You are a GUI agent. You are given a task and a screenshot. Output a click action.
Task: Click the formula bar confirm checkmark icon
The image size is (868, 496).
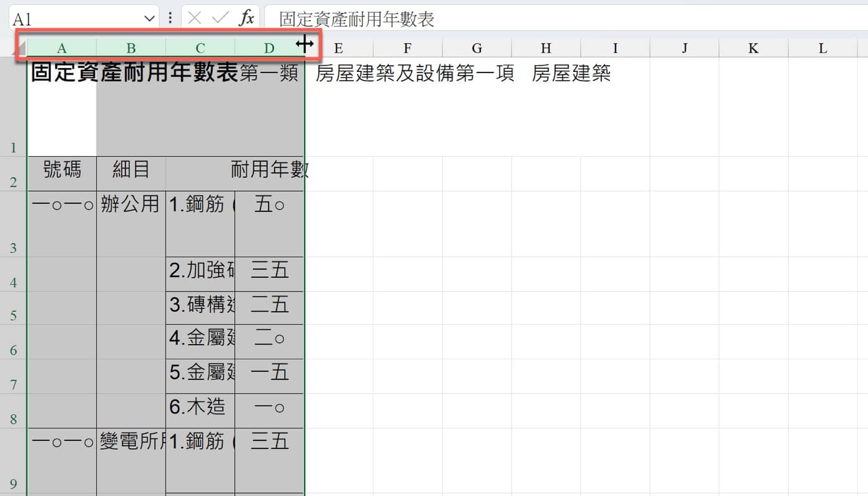220,19
